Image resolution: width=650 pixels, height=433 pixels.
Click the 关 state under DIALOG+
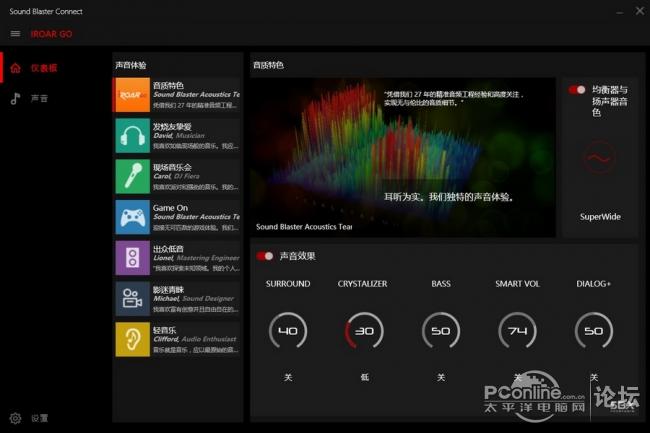594,377
